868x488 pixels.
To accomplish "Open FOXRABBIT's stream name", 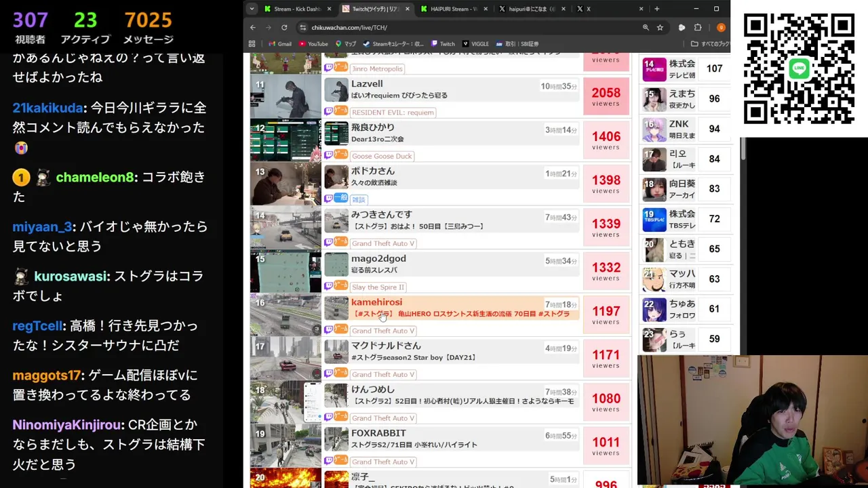I will (378, 432).
